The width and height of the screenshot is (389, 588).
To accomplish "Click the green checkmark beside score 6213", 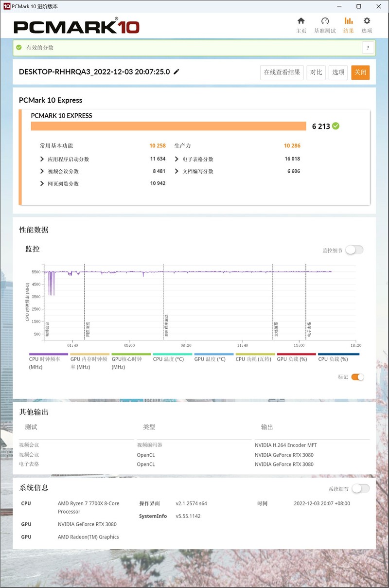I will click(x=336, y=125).
